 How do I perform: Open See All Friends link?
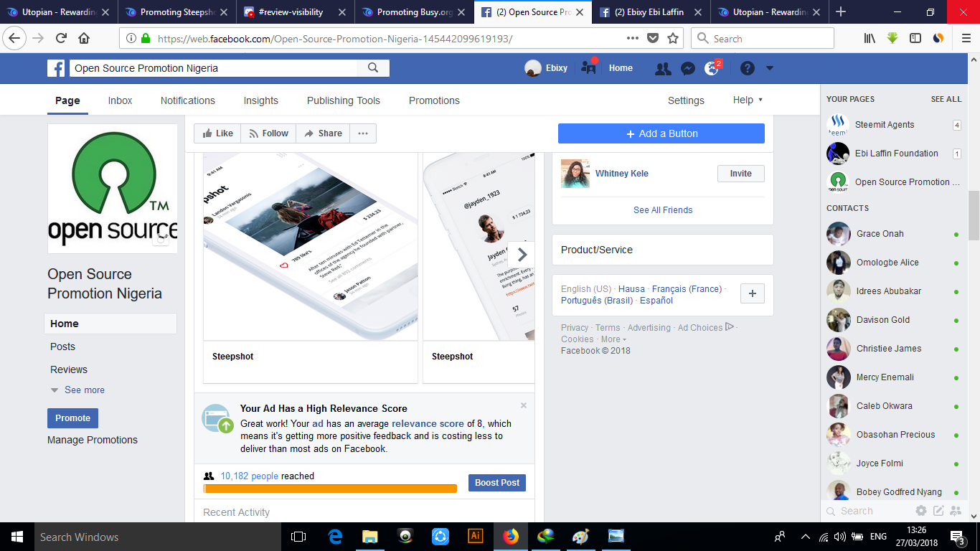coord(663,210)
